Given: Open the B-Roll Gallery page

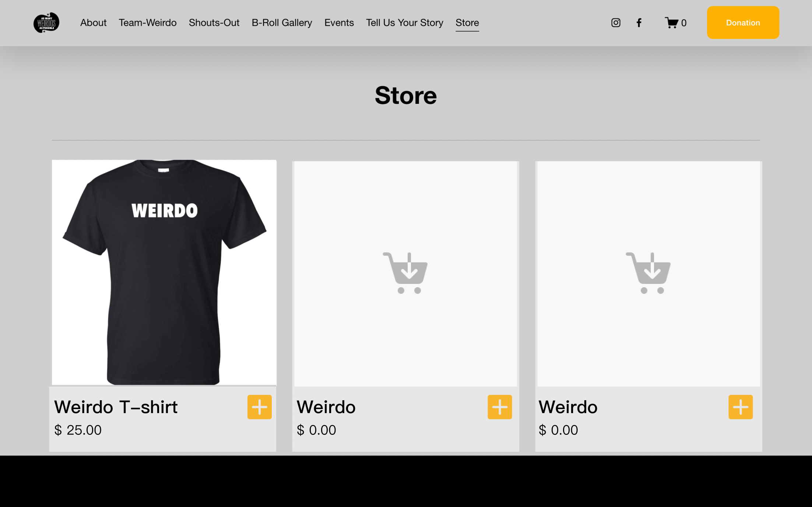Looking at the screenshot, I should point(282,23).
